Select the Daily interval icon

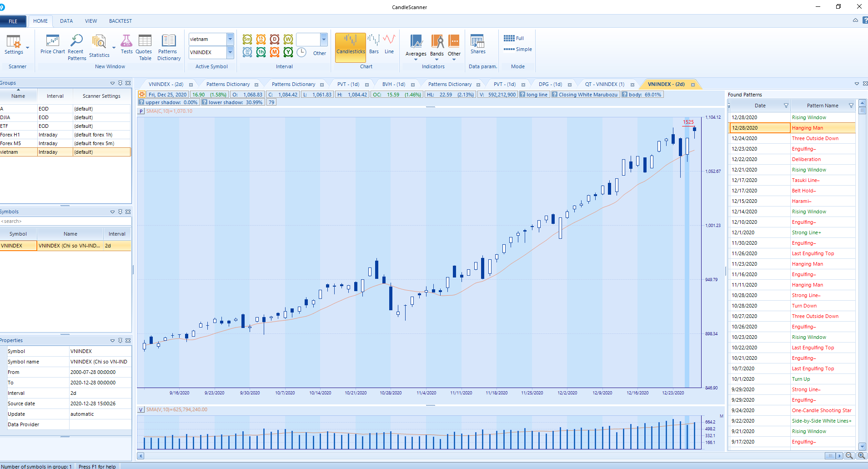click(275, 40)
